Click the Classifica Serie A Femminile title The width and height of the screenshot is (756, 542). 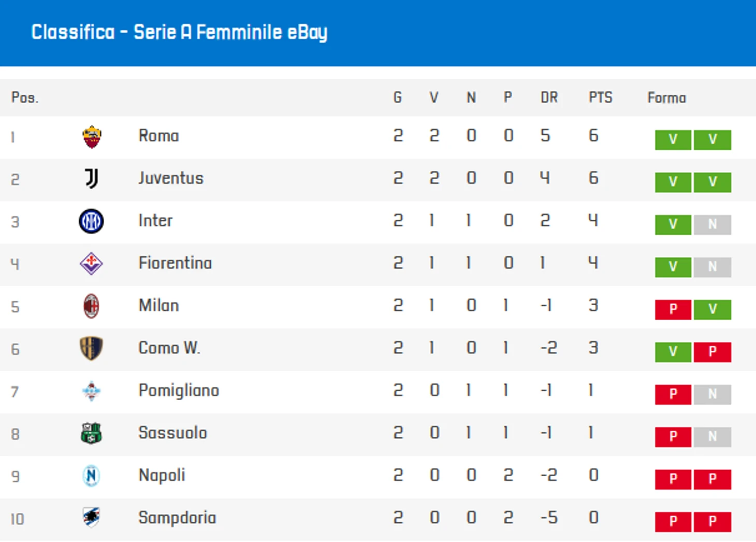pyautogui.click(x=179, y=32)
